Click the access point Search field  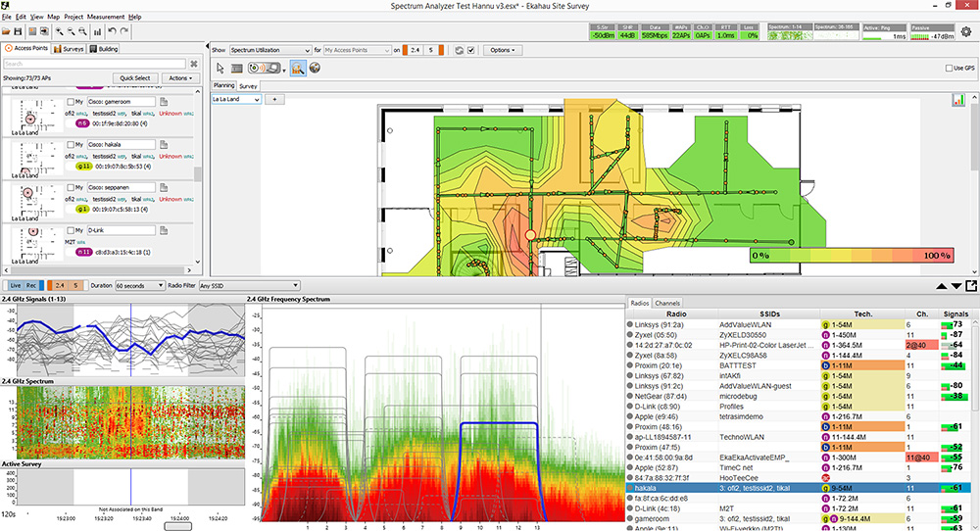pos(94,64)
